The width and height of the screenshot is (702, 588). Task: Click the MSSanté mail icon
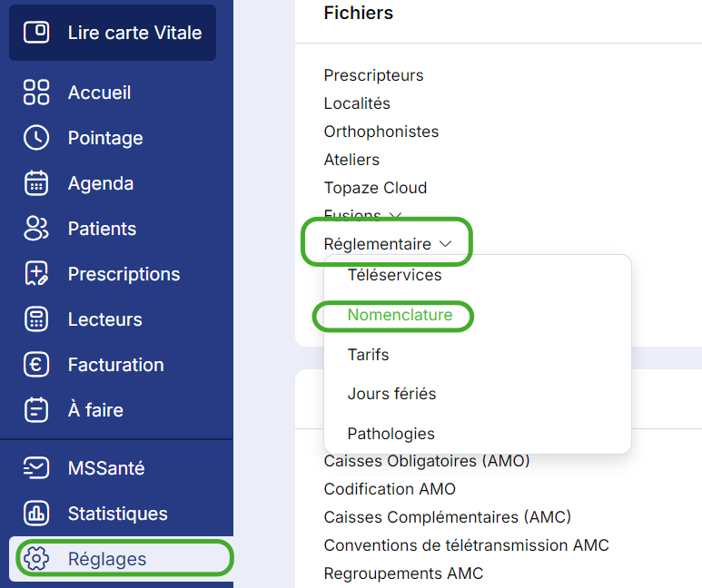click(36, 468)
